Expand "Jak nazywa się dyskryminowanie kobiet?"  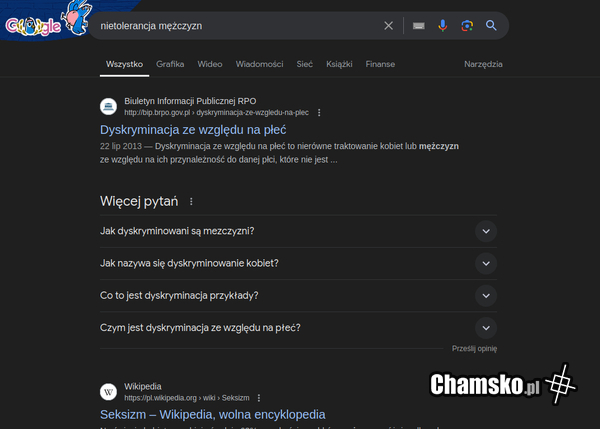click(x=485, y=263)
